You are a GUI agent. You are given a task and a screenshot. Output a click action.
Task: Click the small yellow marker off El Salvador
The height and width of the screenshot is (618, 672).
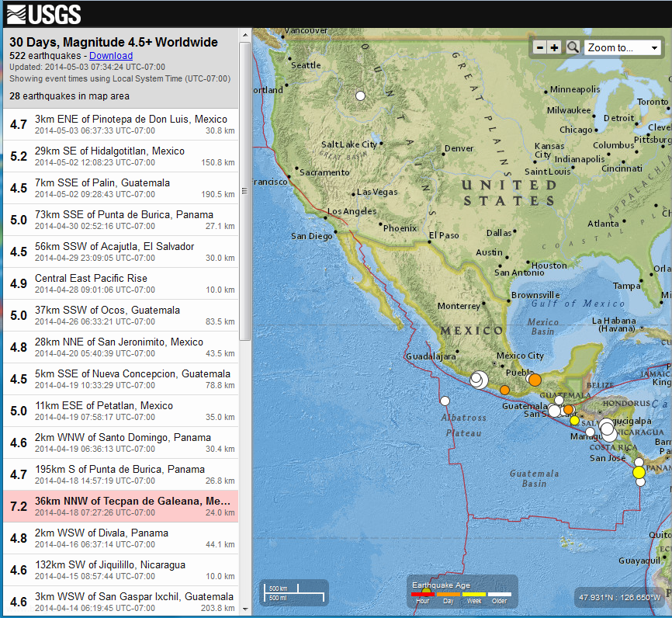point(575,420)
